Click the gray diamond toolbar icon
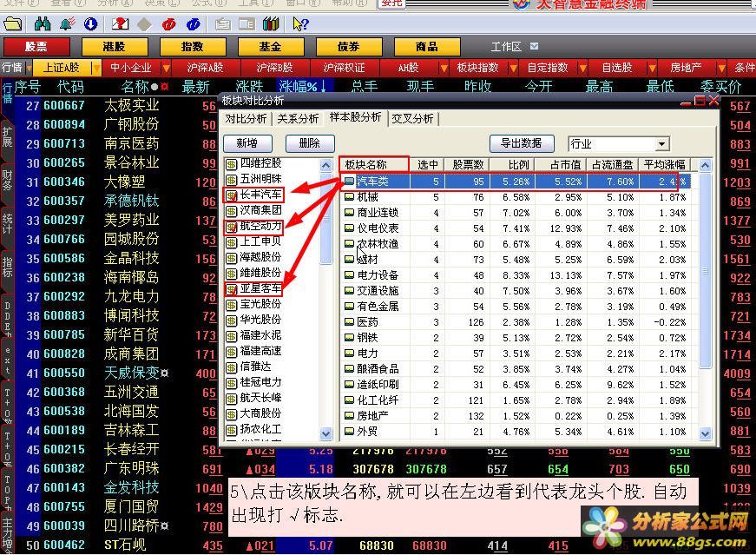Image resolution: width=756 pixels, height=555 pixels. pos(144,23)
